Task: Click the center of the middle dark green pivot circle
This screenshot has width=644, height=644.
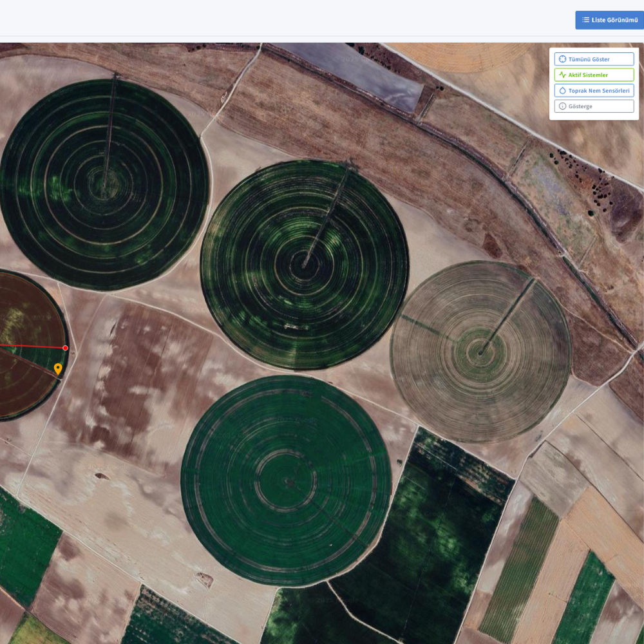Action: (x=304, y=264)
